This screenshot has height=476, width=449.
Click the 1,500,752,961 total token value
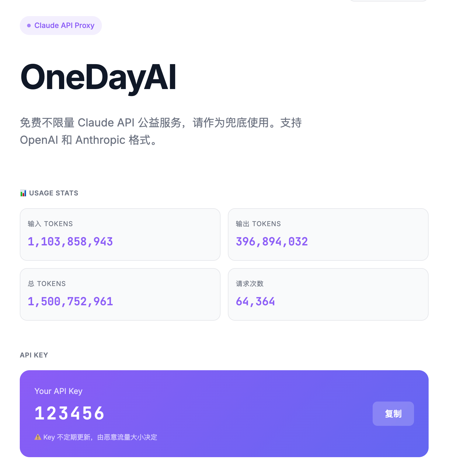pyautogui.click(x=70, y=302)
